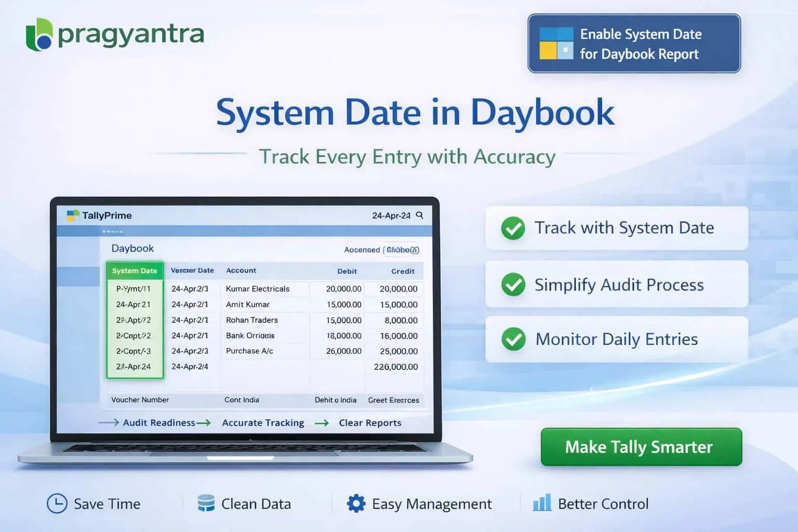Viewport: 798px width, 532px height.
Task: Select the Voucher Number menu item
Action: point(140,400)
